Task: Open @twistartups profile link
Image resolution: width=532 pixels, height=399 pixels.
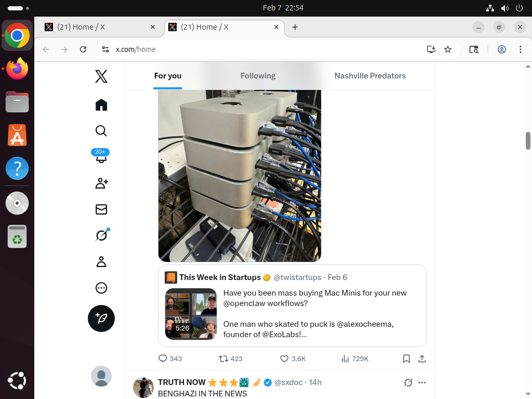Action: 297,277
